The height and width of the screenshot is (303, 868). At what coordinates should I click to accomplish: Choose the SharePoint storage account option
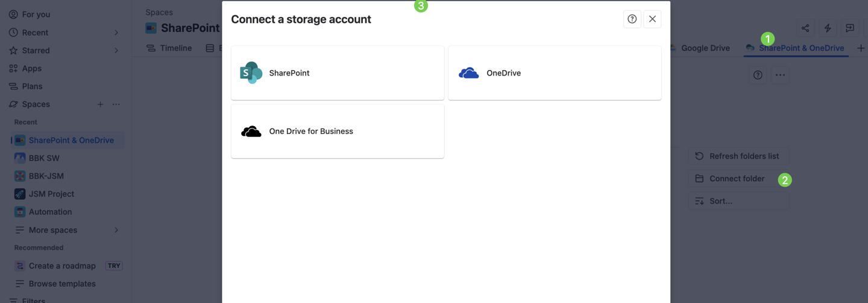(338, 73)
